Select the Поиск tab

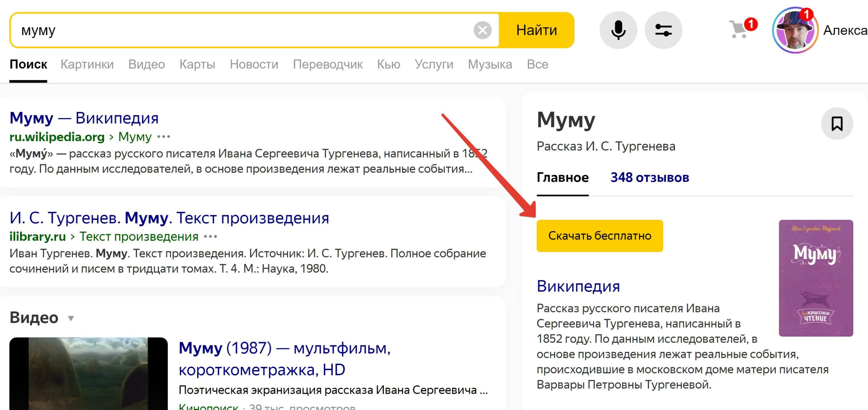tap(28, 64)
